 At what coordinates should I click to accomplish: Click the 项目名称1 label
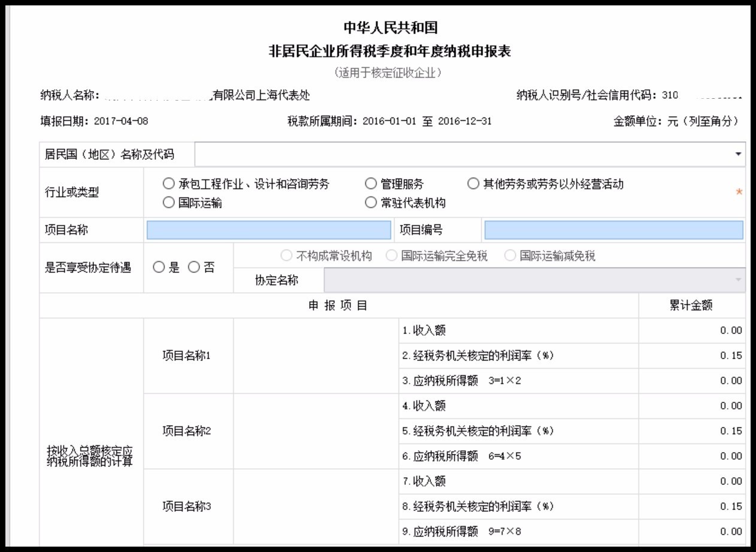[x=186, y=356]
